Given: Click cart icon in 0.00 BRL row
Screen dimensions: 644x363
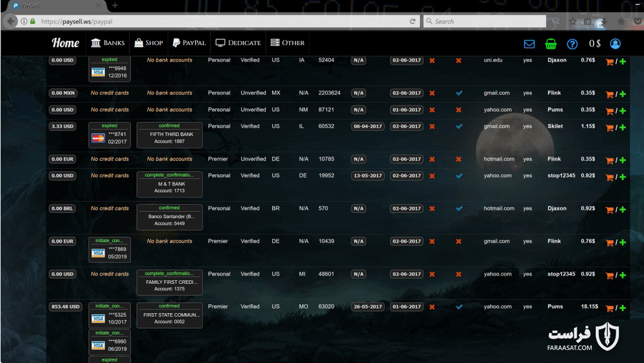Looking at the screenshot, I should point(610,210).
